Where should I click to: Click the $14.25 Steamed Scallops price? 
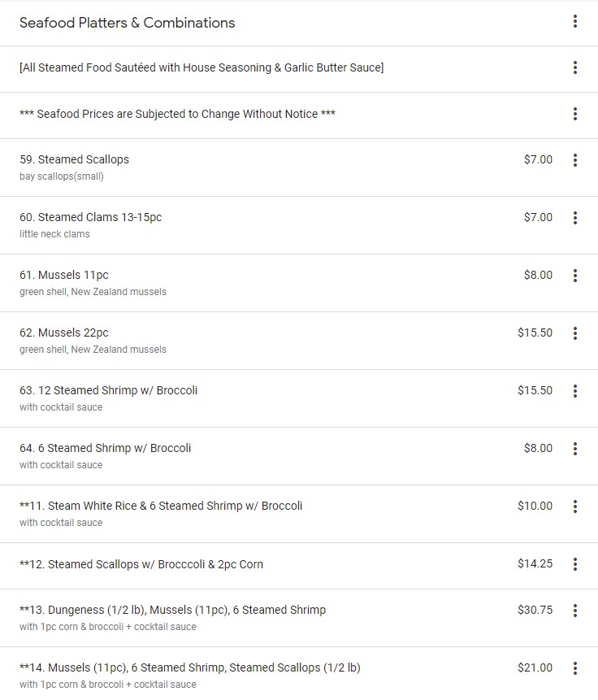pos(535,563)
